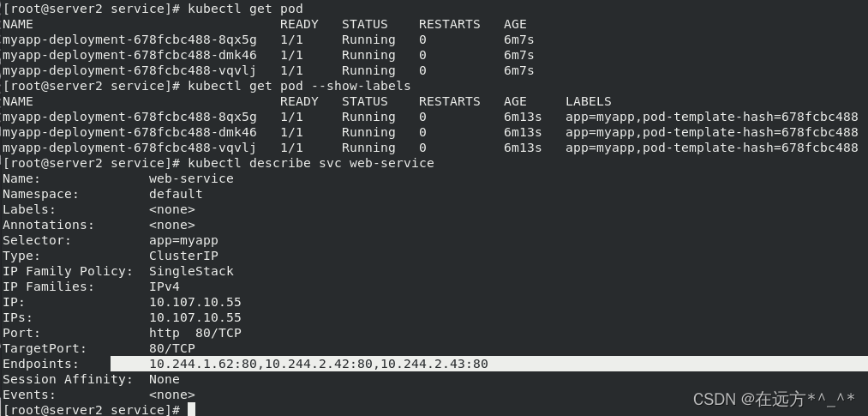Click the Annotations value '<none>'
The image size is (868, 416).
171,225
